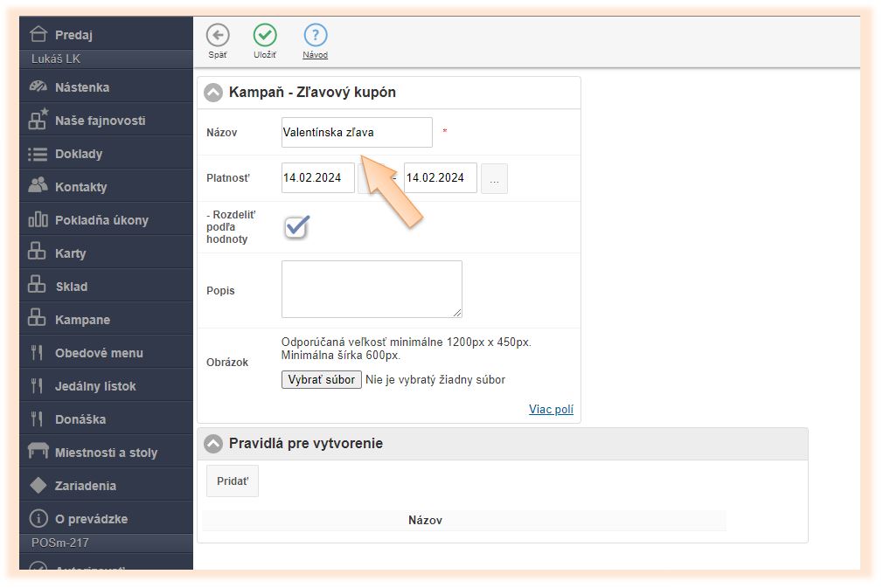Open Nástenka dashboard from the sidebar
This screenshot has width=883, height=588.
[82, 87]
